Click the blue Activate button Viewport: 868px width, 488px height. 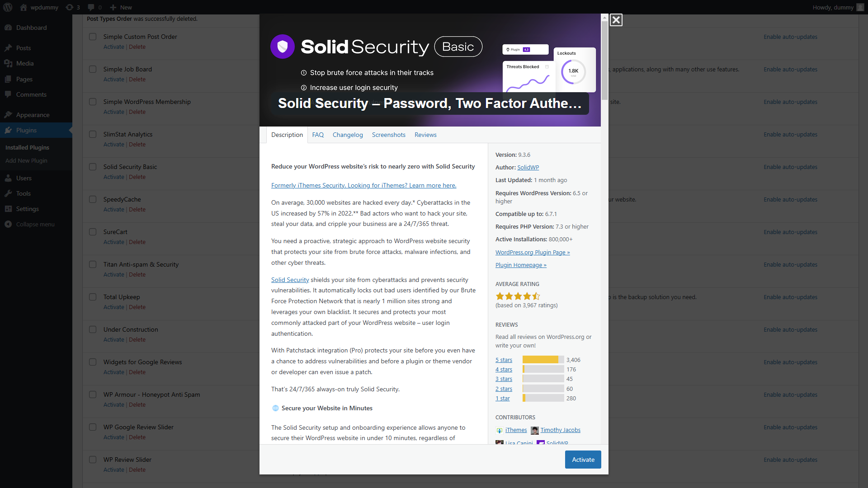(x=583, y=460)
